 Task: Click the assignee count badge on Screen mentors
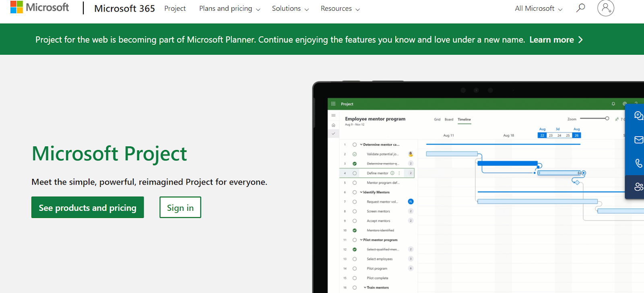click(411, 211)
